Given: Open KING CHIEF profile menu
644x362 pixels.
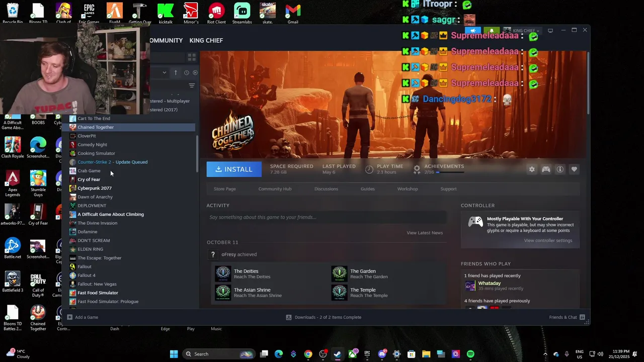Looking at the screenshot, I should (x=206, y=40).
